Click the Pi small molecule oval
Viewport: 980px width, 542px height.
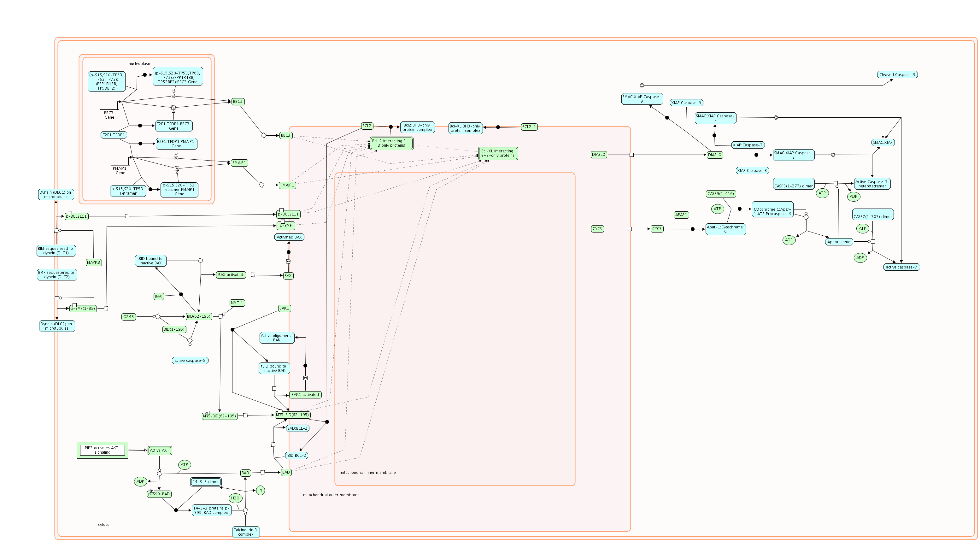[260, 490]
